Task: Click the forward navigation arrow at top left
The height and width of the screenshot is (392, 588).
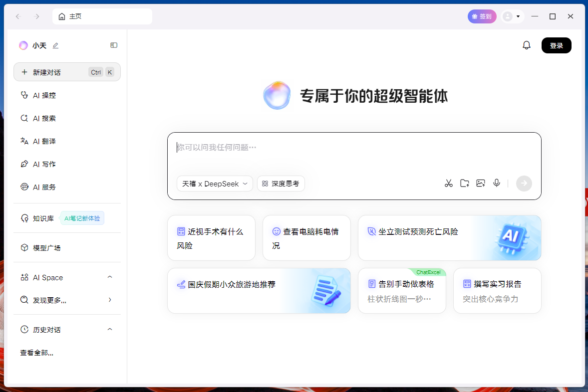Action: (x=37, y=16)
